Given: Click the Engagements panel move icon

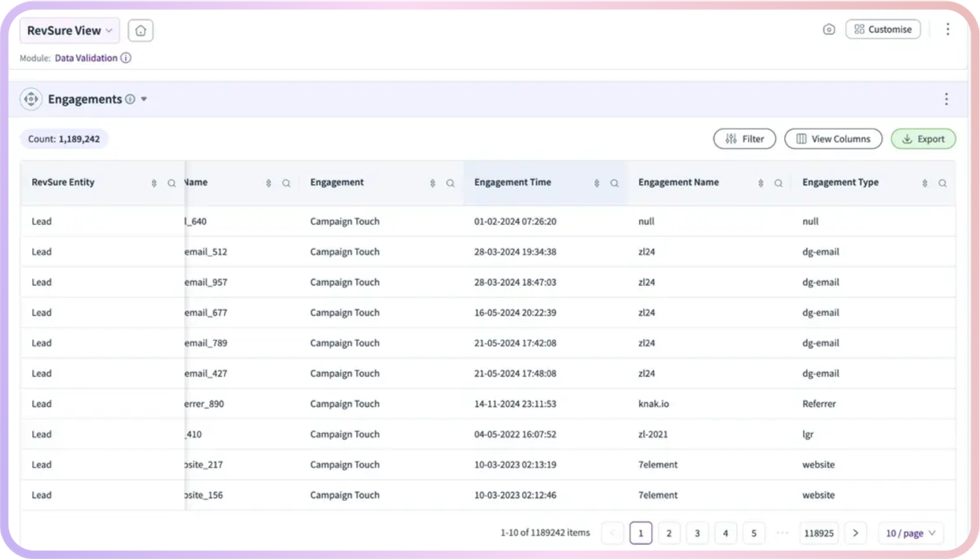Looking at the screenshot, I should (31, 99).
